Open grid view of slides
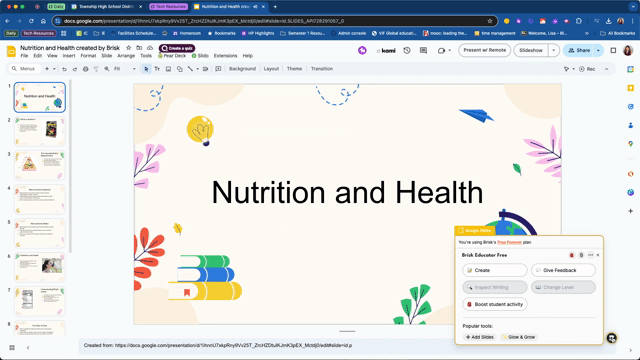The height and width of the screenshot is (360, 640). click(12, 347)
